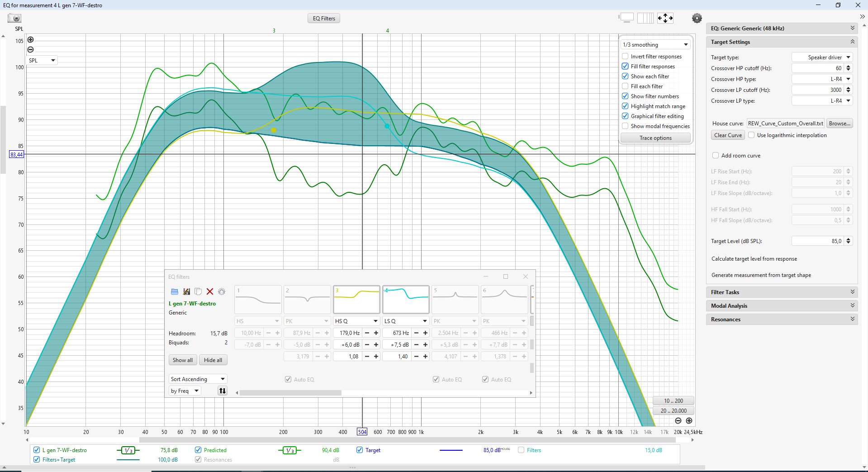Open filter 4 LS Q type dropdown

[406, 321]
